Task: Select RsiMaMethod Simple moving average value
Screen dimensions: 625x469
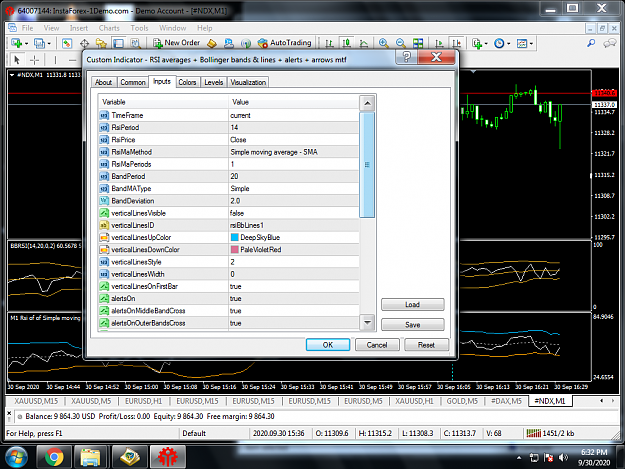Action: tap(293, 152)
